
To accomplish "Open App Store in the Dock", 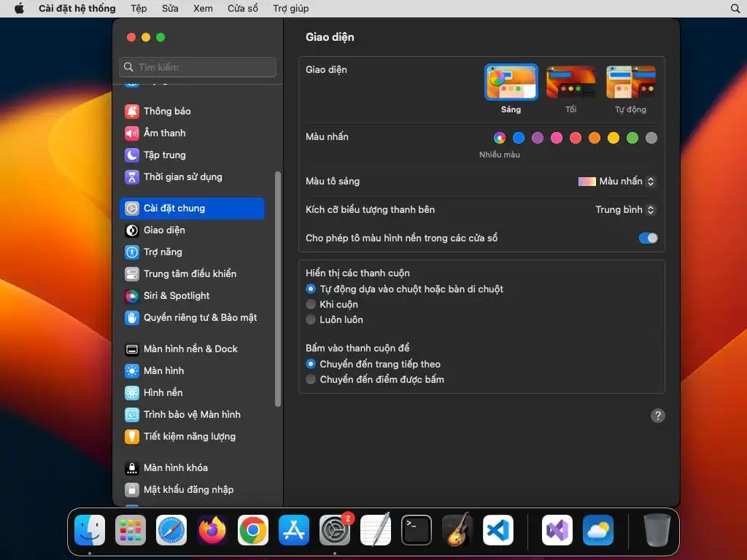I will click(x=294, y=530).
